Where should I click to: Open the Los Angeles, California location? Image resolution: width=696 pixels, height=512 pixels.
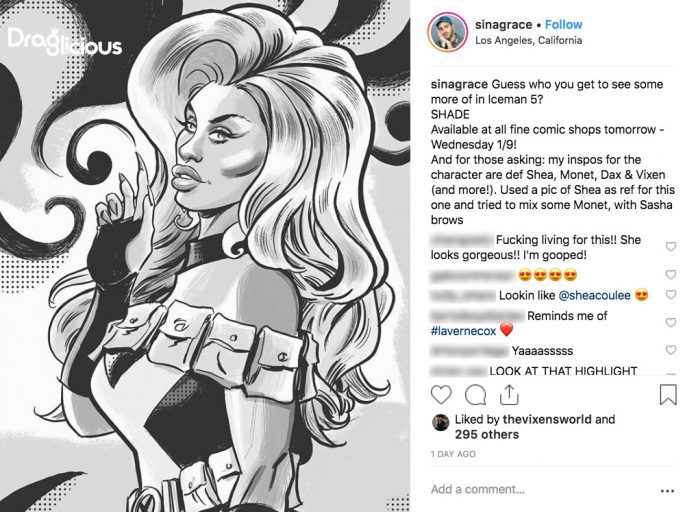coord(528,40)
